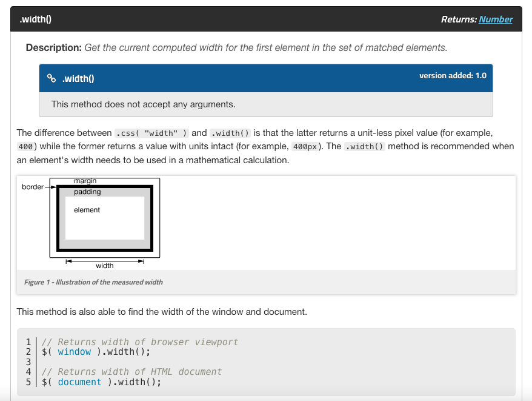Click the bold "Description:" label
532x401 pixels.
[x=53, y=47]
